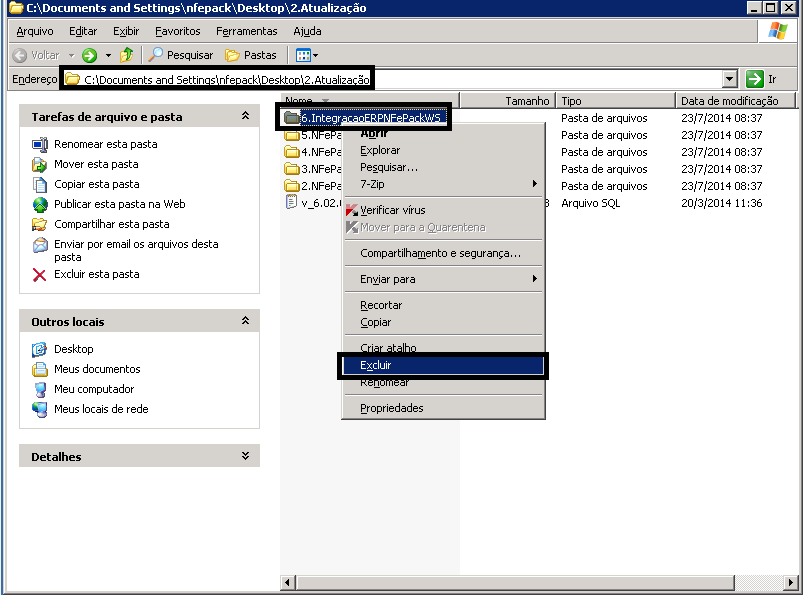Open the views mode dropdown button
The width and height of the screenshot is (803, 595).
point(307,55)
